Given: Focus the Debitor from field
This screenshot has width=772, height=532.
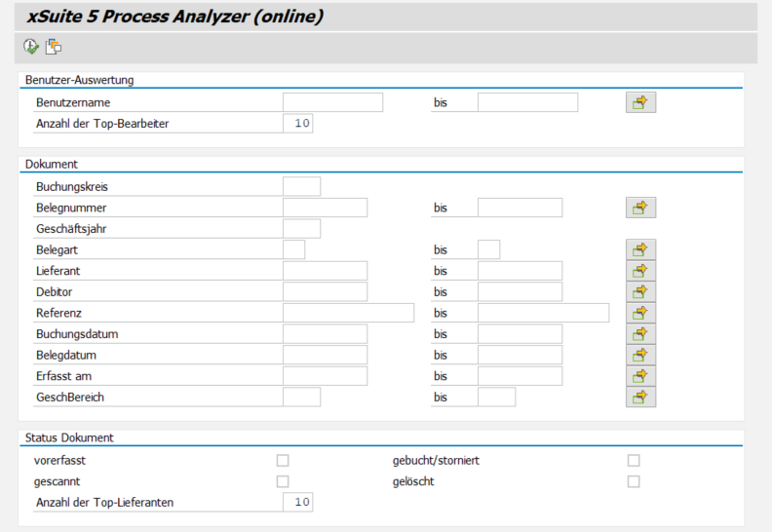Looking at the screenshot, I should click(x=325, y=292).
